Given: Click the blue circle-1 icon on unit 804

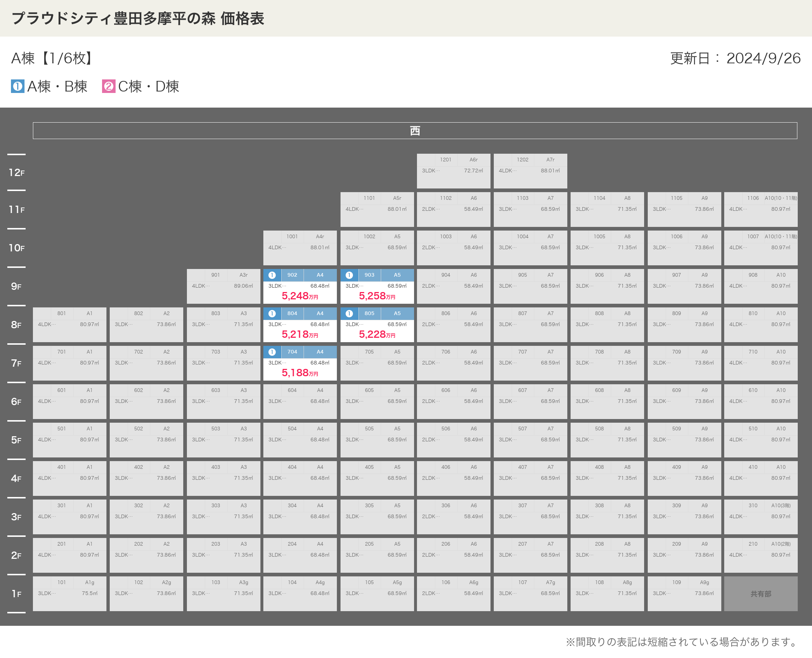Looking at the screenshot, I should pos(272,314).
